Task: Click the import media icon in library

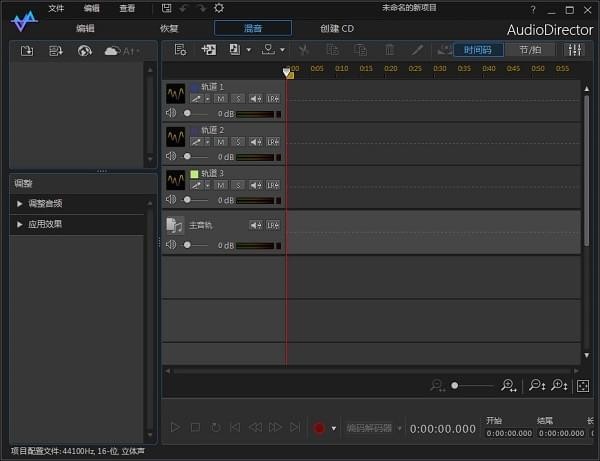Action: (27, 50)
